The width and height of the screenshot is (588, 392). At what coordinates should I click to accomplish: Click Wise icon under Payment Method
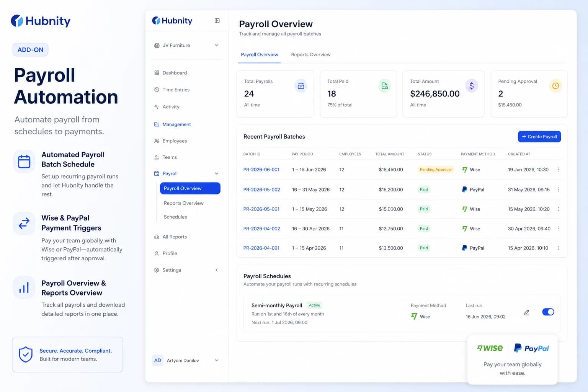[x=414, y=316]
